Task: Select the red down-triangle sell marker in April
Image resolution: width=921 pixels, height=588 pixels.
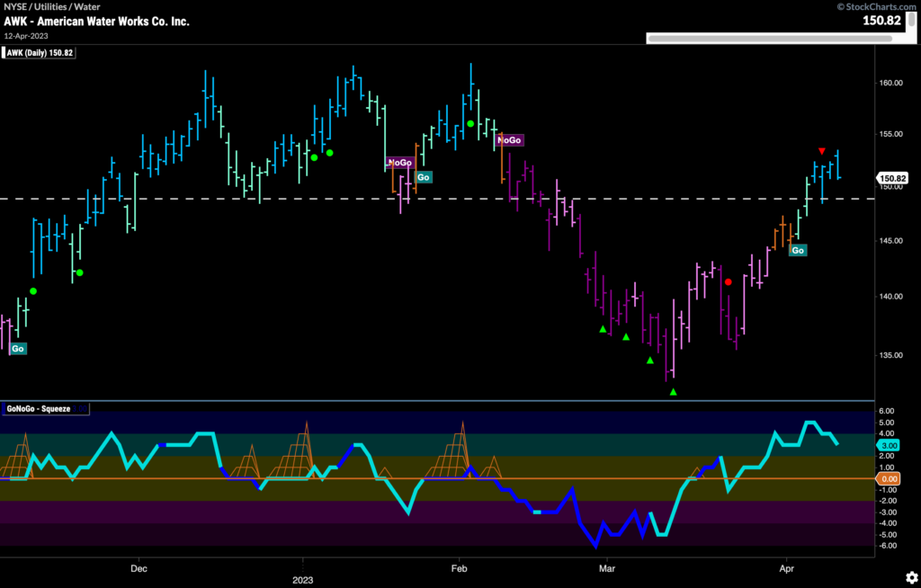Action: 822,150
